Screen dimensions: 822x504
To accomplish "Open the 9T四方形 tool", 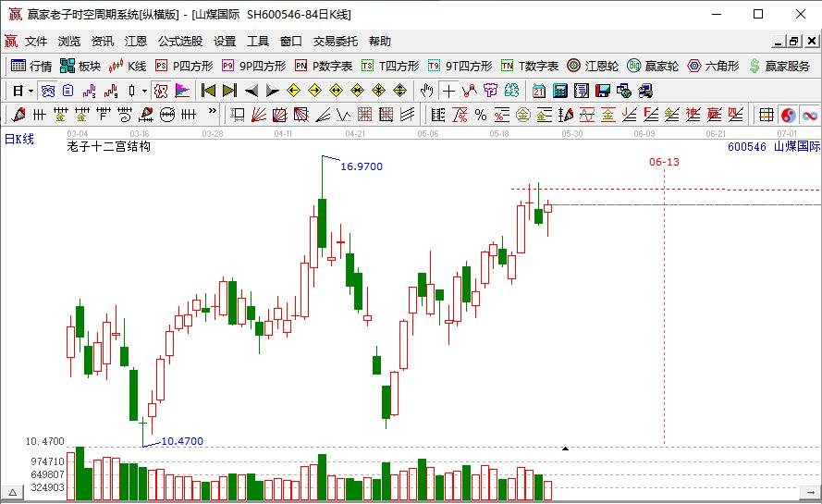I will click(460, 66).
